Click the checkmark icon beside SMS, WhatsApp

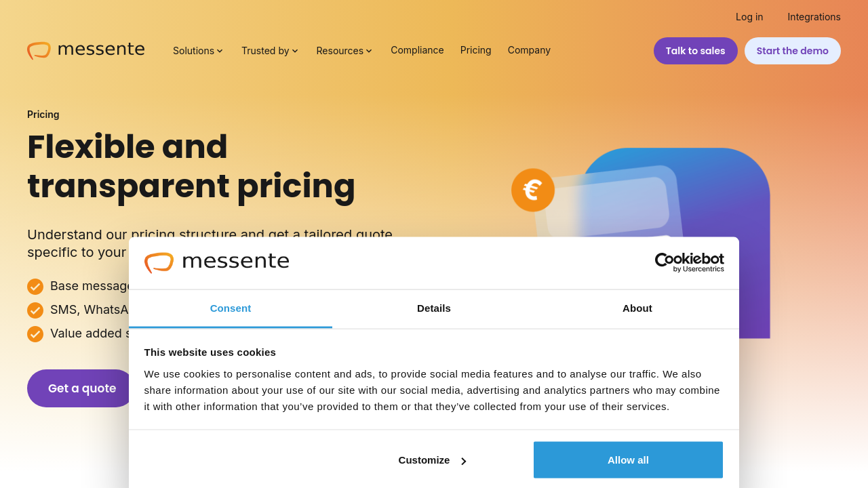coord(35,310)
